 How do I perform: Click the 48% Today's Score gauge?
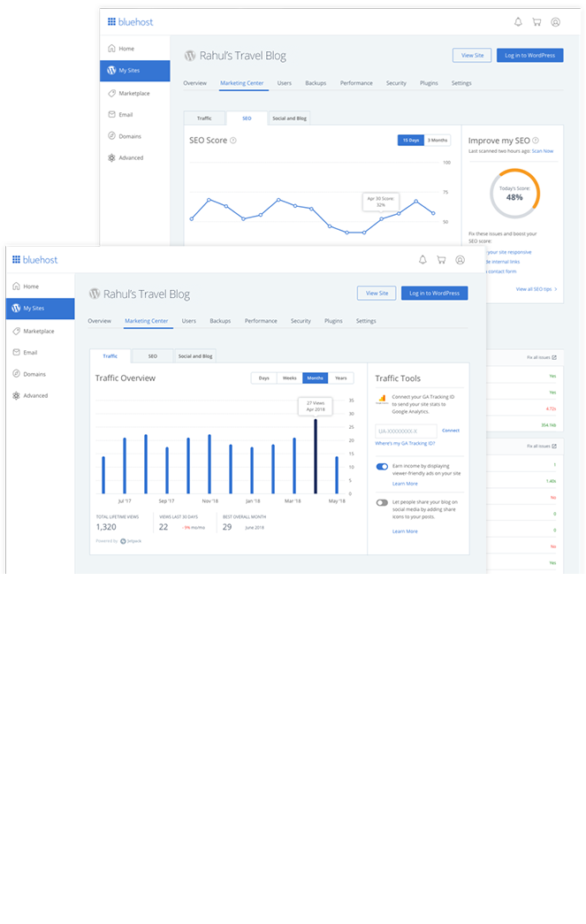514,194
